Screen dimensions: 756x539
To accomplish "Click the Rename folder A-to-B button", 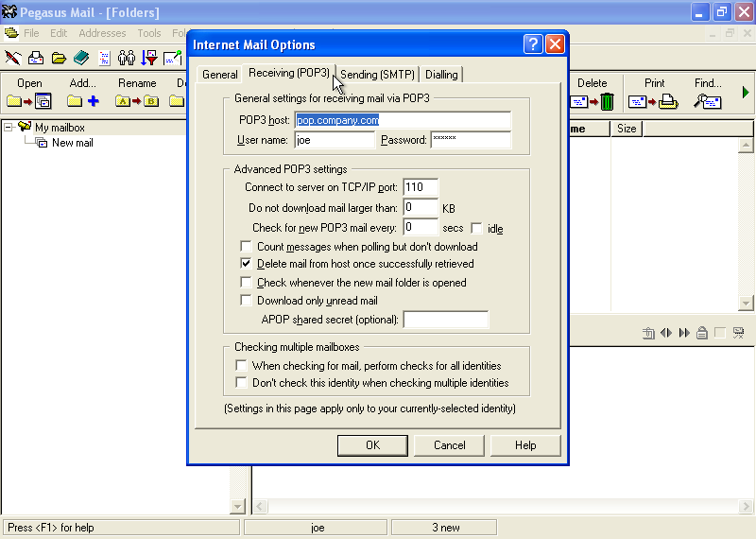I will click(137, 93).
